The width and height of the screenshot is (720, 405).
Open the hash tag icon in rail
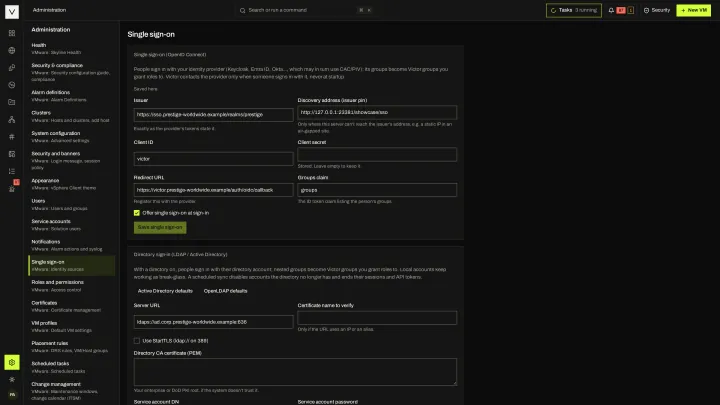tap(12, 136)
